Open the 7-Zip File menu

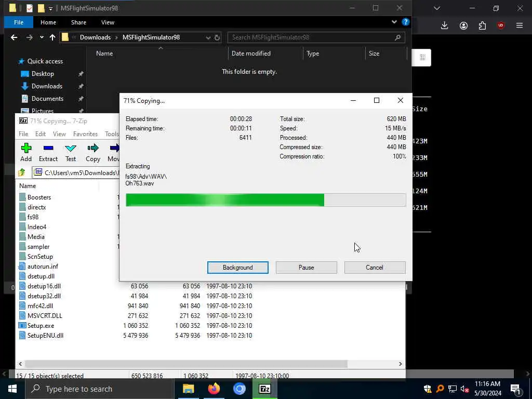click(x=23, y=134)
